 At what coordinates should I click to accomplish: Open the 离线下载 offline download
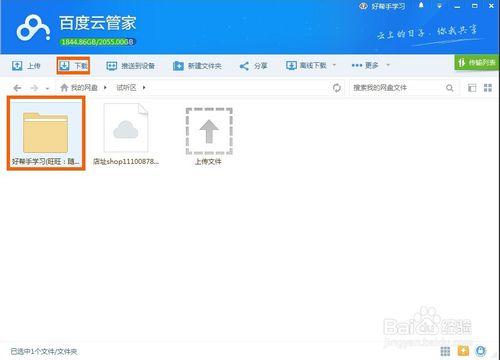tap(306, 65)
